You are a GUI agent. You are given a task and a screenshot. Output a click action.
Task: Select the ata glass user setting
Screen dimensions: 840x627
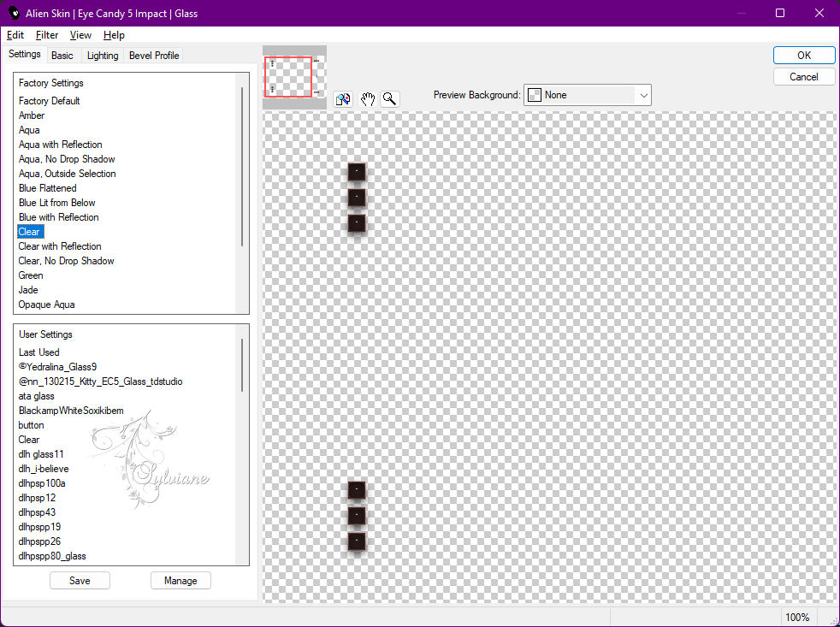[x=36, y=395]
